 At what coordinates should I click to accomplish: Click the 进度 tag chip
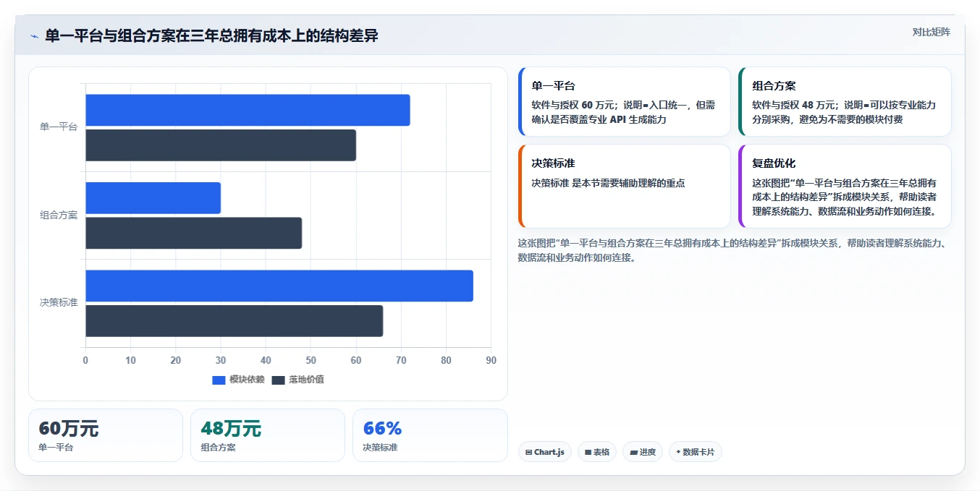[643, 452]
